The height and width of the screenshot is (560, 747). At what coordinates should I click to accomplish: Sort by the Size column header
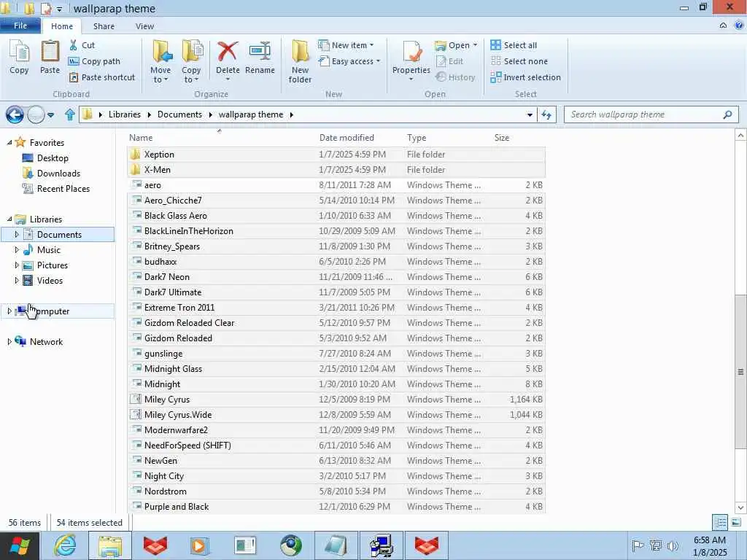502,138
